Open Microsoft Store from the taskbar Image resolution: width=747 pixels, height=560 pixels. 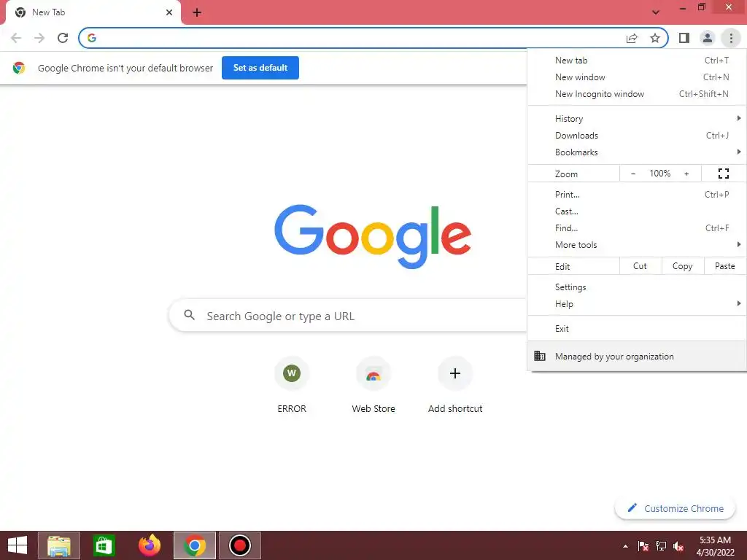pos(104,545)
